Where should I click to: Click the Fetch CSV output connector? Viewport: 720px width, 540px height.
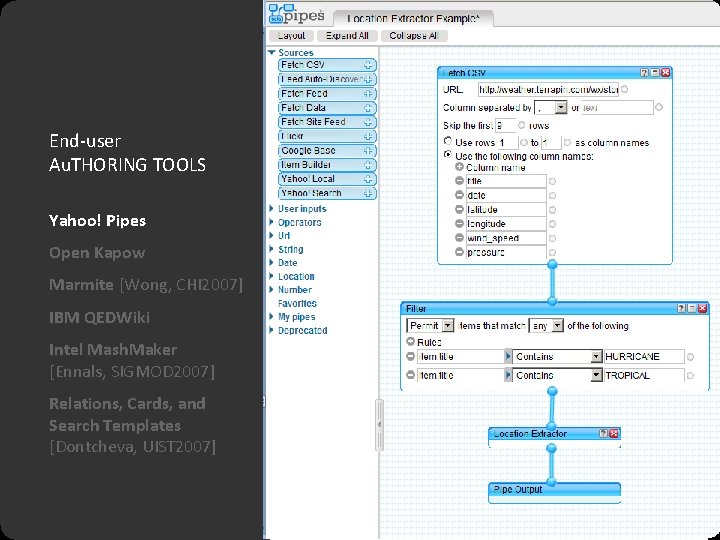552,264
